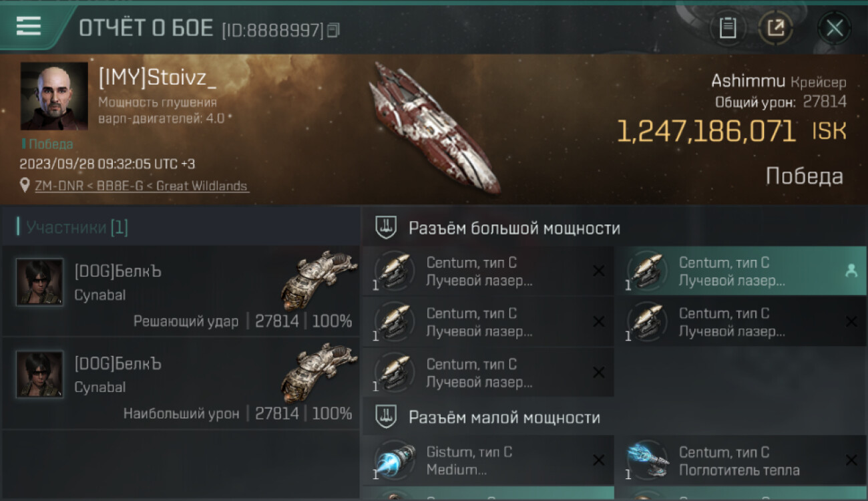Click ISK value 1,247,186,071
This screenshot has width=868, height=501.
[x=706, y=132]
